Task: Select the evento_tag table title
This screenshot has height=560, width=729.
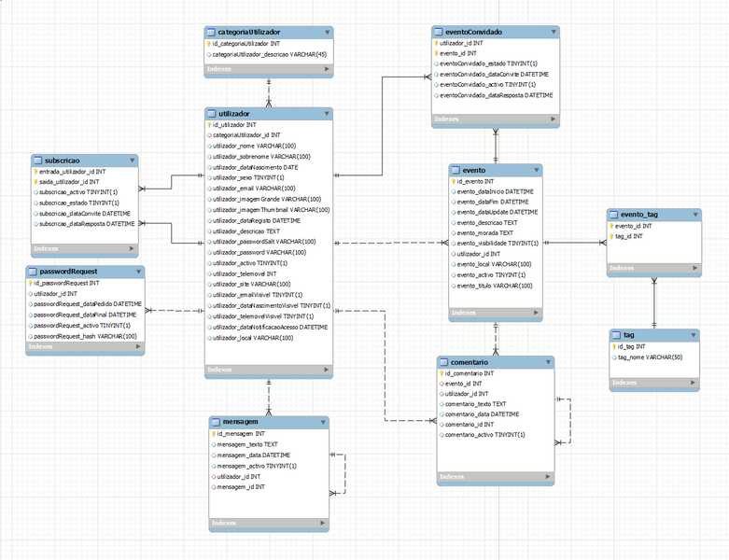Action: point(639,214)
